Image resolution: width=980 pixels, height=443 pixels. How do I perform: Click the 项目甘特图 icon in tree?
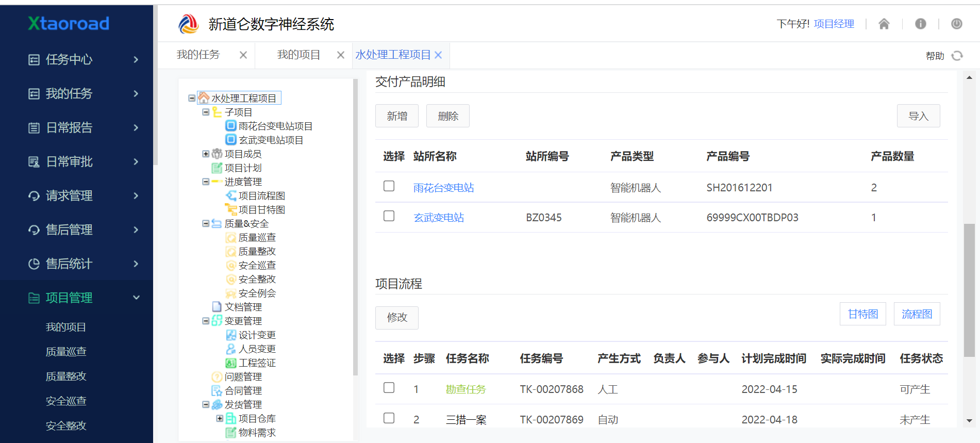pos(231,209)
